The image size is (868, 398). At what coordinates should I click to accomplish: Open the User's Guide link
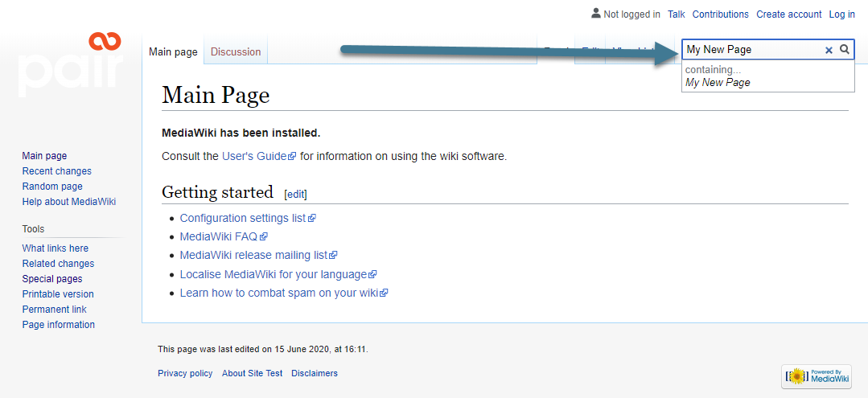tap(254, 156)
